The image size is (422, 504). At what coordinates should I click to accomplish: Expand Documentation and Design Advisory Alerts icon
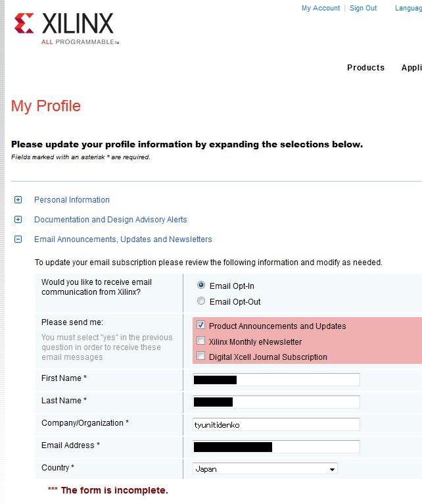point(18,220)
